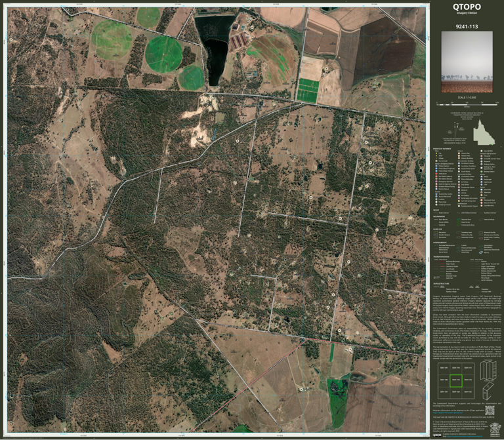This screenshot has height=440, width=504.
Task: Click the Mountain legend icon
Action: pyautogui.click(x=482, y=192)
